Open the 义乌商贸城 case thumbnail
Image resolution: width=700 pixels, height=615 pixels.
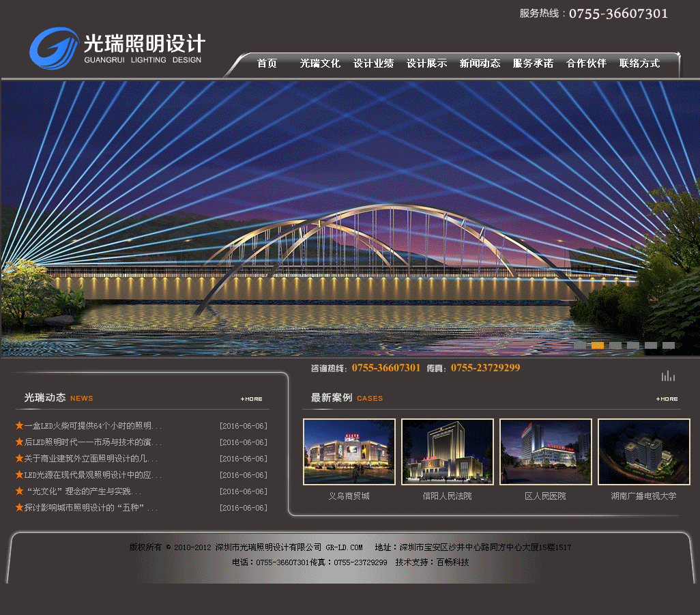click(x=349, y=452)
